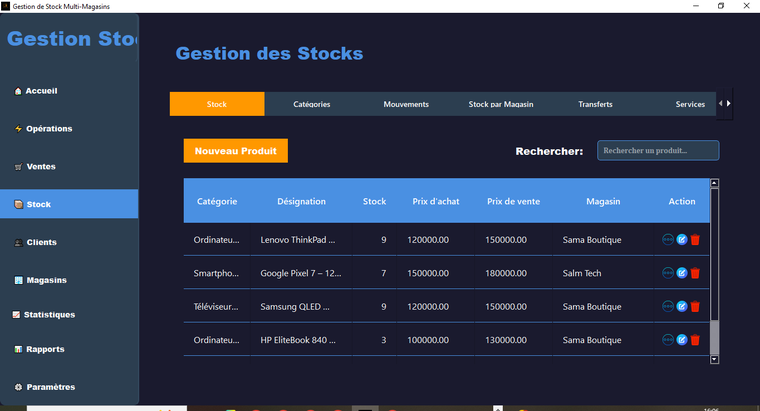Open more options for HP EliteBook row
The width and height of the screenshot is (760, 411).
(x=668, y=340)
